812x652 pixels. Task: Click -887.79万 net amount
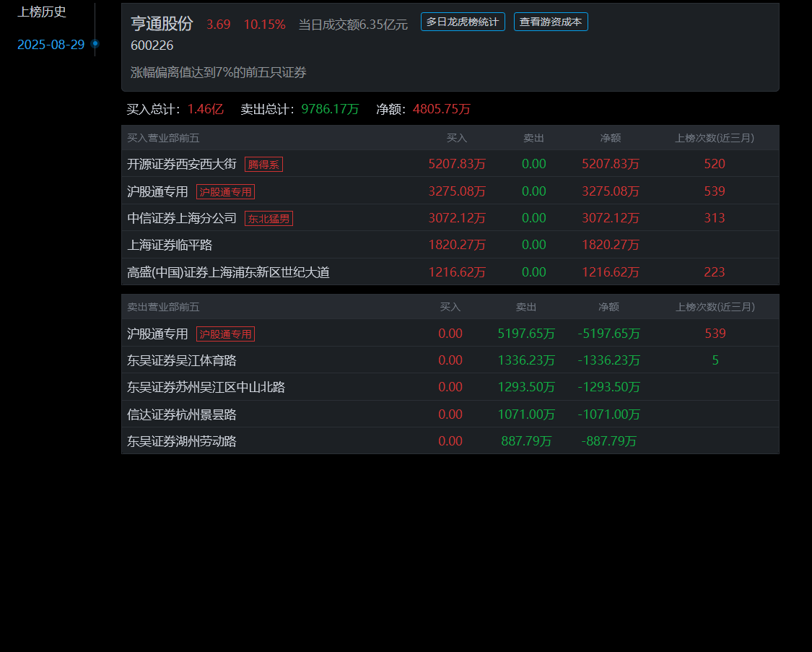point(609,441)
